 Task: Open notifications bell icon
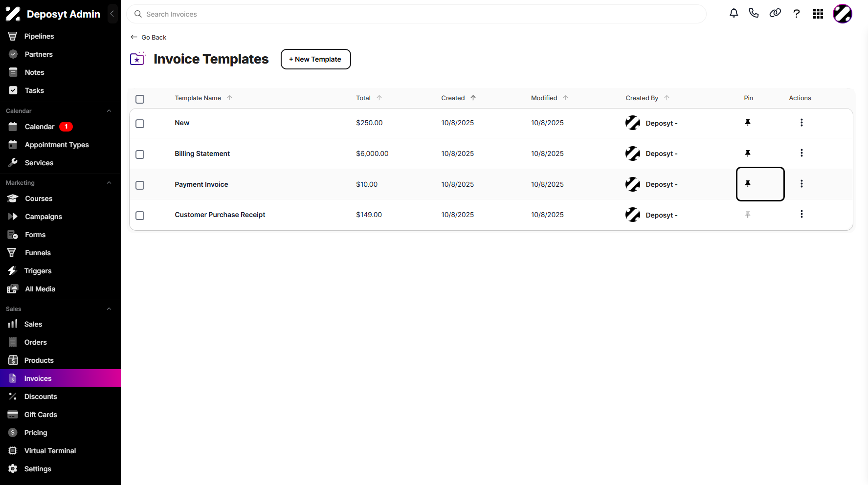734,13
